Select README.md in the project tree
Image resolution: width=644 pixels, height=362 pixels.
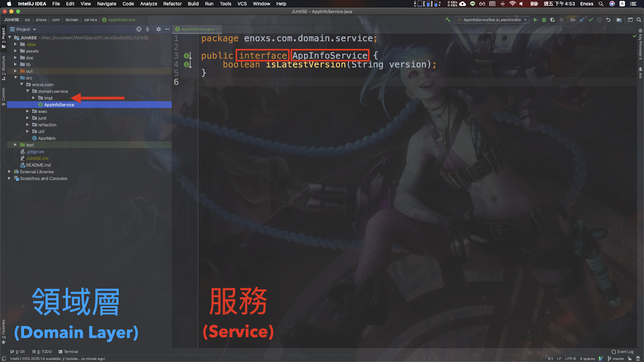38,165
